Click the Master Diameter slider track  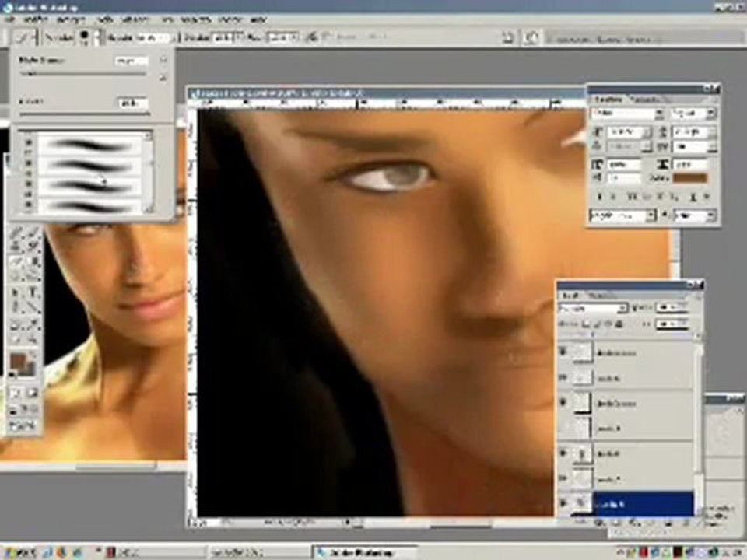pyautogui.click(x=83, y=74)
